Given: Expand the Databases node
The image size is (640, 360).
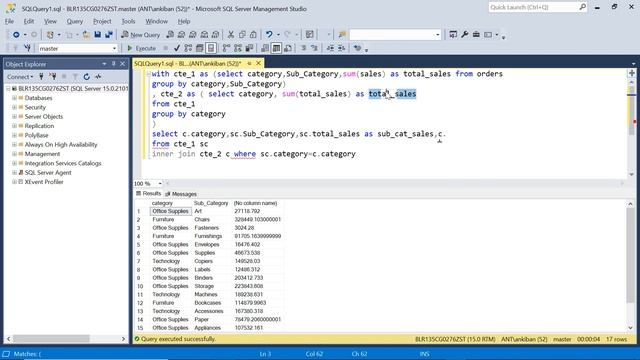Looking at the screenshot, I should (14, 98).
